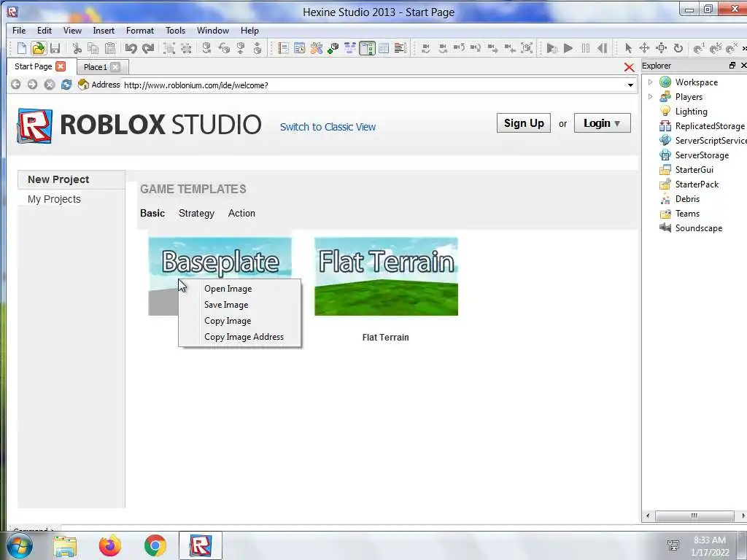747x560 pixels.
Task: Select the Resize scale tool
Action: click(661, 48)
